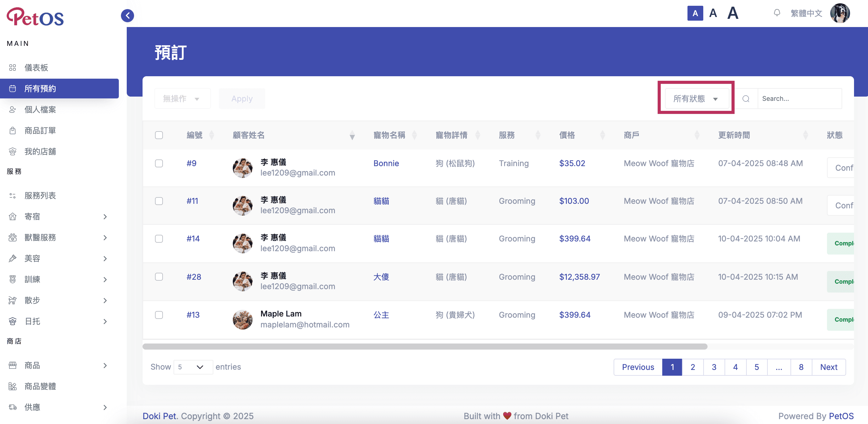Image resolution: width=868 pixels, height=424 pixels.
Task: Go to the Next page
Action: click(828, 367)
